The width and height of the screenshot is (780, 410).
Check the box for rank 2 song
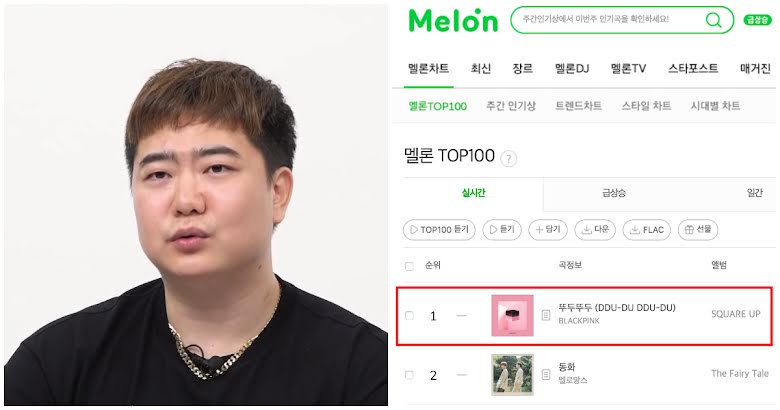(x=409, y=375)
